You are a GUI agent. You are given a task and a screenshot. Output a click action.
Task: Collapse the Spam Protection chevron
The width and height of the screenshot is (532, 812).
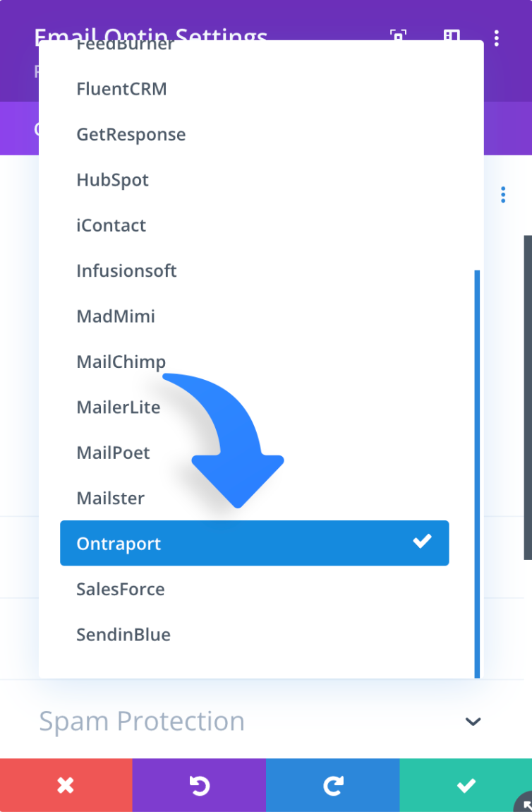[x=473, y=722]
